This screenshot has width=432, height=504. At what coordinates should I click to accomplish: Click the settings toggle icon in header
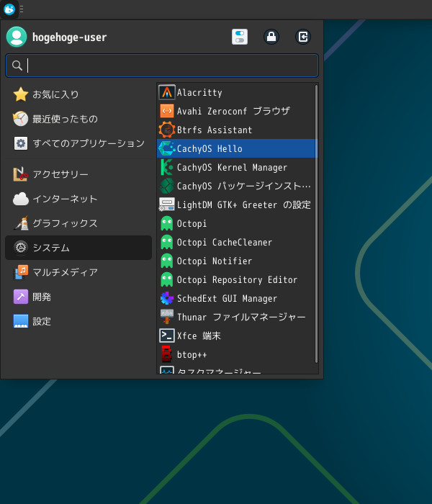240,37
